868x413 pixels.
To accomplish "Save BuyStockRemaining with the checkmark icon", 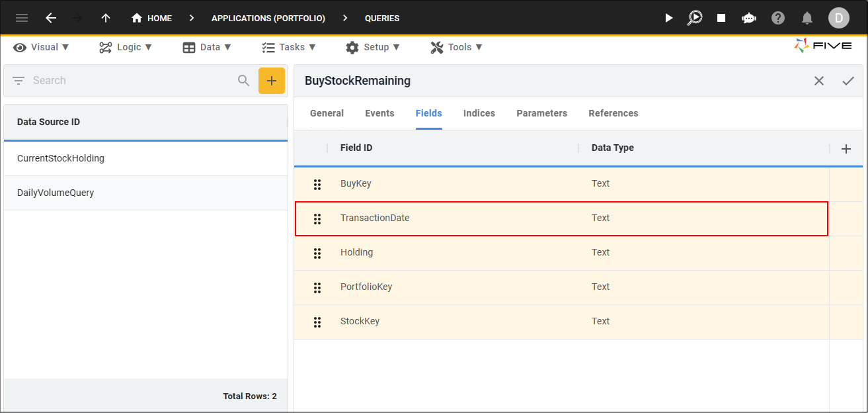I will (848, 81).
